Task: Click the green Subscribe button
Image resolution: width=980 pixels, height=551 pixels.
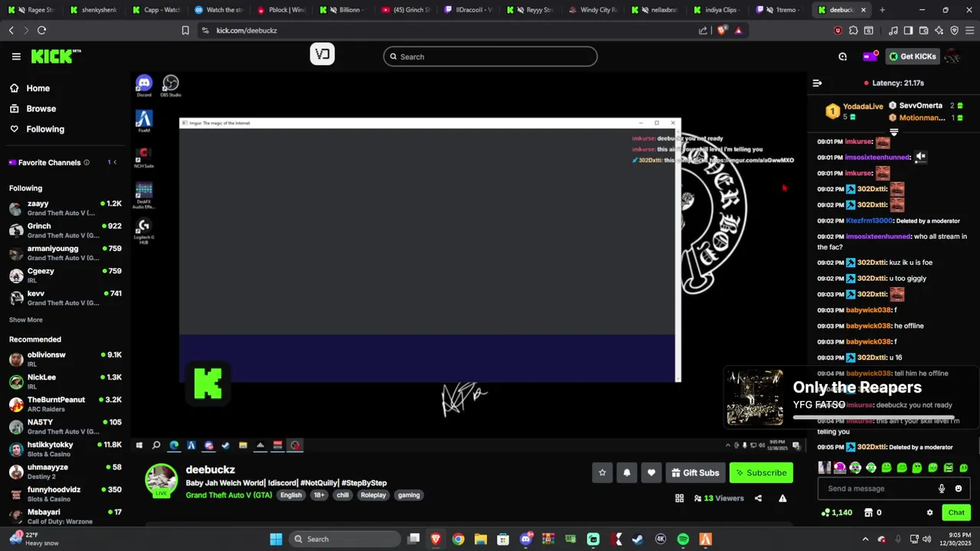Action: tap(761, 473)
